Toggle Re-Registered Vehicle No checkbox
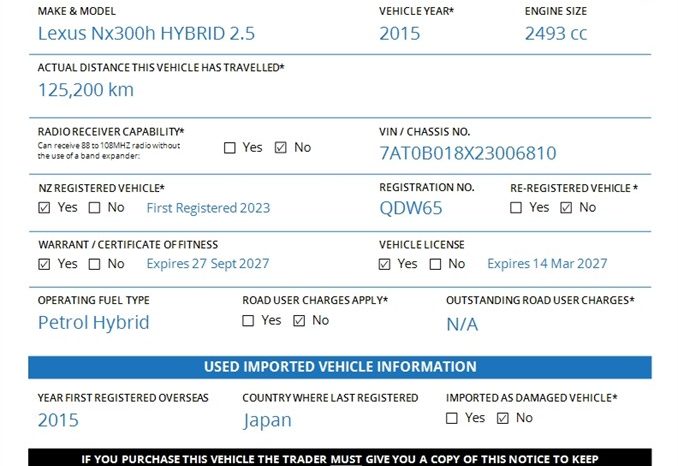This screenshot has width=678, height=466. (x=566, y=208)
